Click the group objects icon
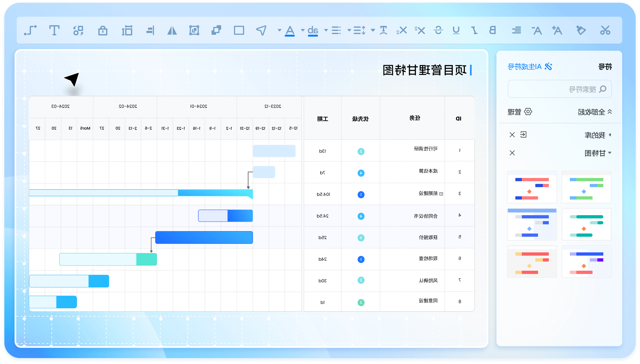This screenshot has width=640, height=364. coord(194,30)
